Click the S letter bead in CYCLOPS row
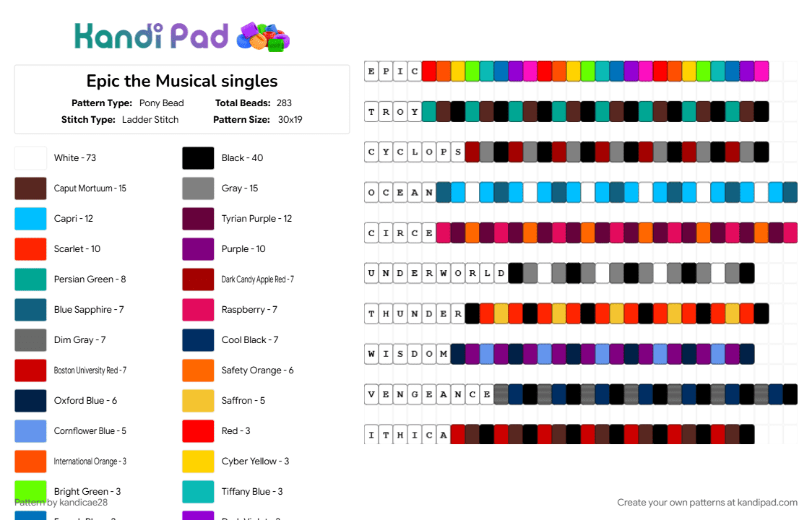Screen dimensions: 812x520 [x=458, y=152]
